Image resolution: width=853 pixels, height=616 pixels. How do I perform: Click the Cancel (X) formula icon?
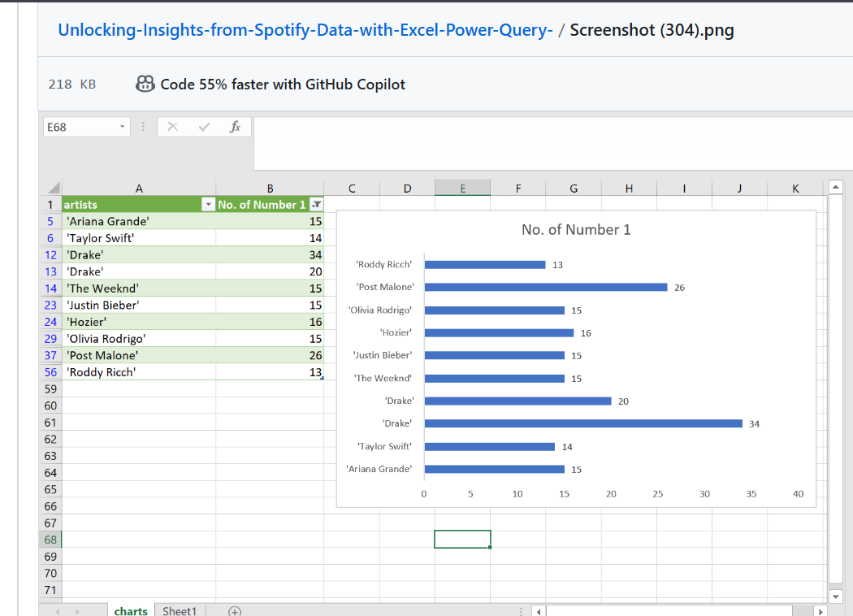(172, 127)
